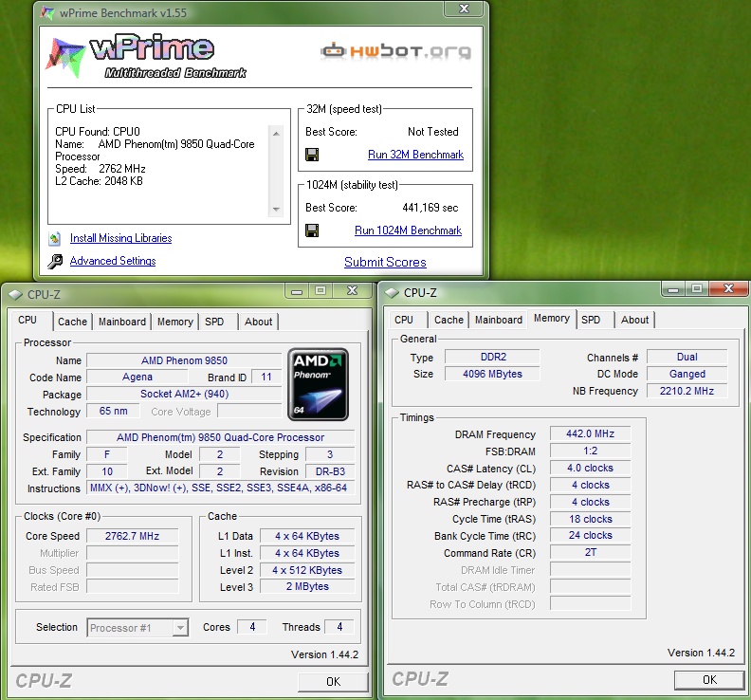Click the Command Rate 2T value

coord(590,552)
